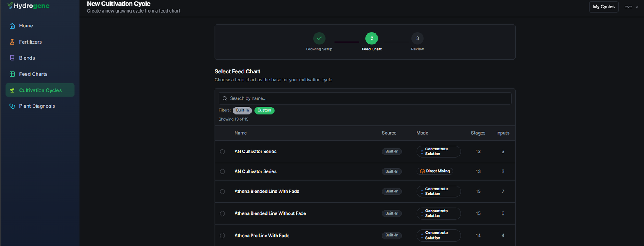
Task: Click inputs value 7 in Athena Blended row
Action: click(x=503, y=192)
